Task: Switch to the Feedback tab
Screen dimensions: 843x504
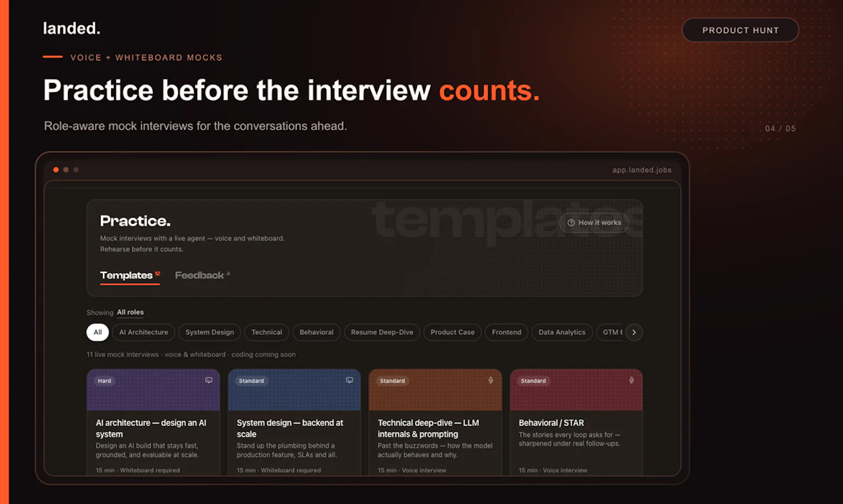Action: [202, 275]
